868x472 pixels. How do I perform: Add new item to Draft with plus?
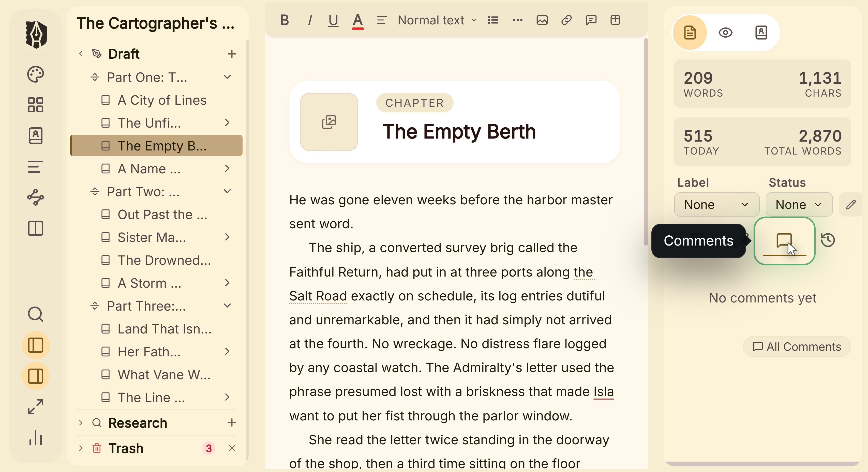click(x=231, y=54)
